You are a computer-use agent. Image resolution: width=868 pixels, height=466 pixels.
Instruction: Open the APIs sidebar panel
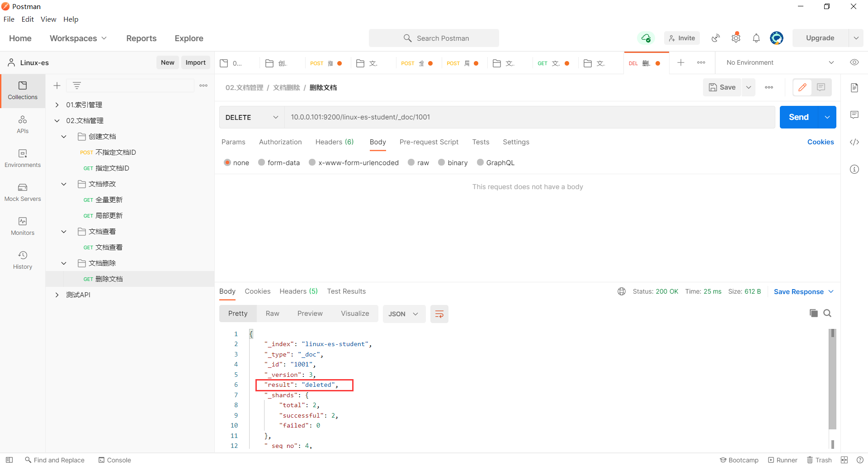tap(23, 124)
